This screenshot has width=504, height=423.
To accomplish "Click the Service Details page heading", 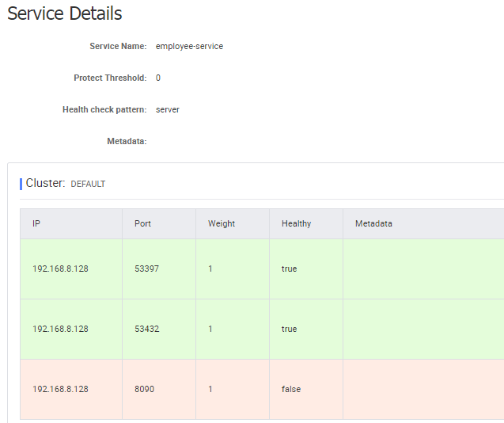I will click(x=65, y=14).
